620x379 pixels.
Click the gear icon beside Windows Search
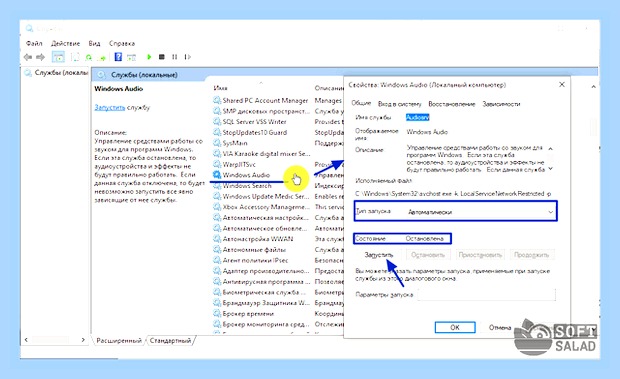(217, 186)
